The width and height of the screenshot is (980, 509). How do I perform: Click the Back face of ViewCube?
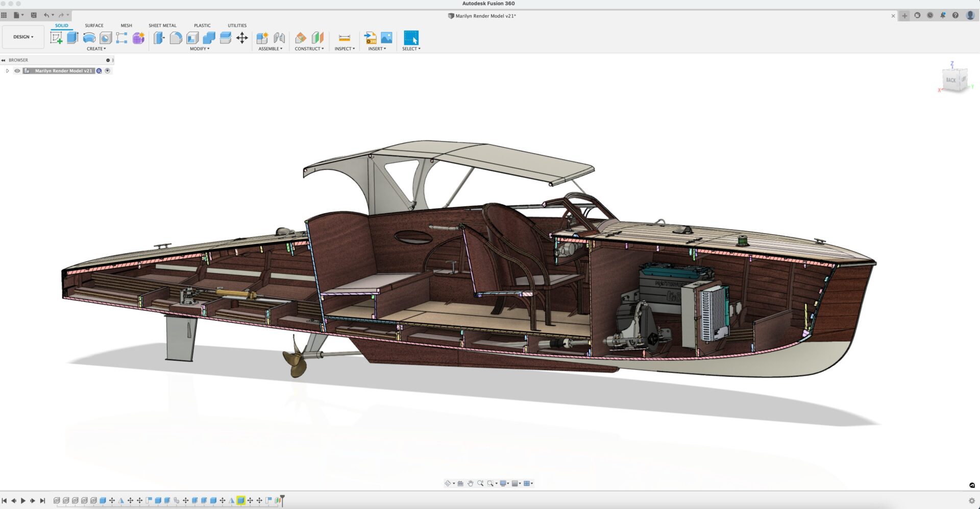point(950,80)
